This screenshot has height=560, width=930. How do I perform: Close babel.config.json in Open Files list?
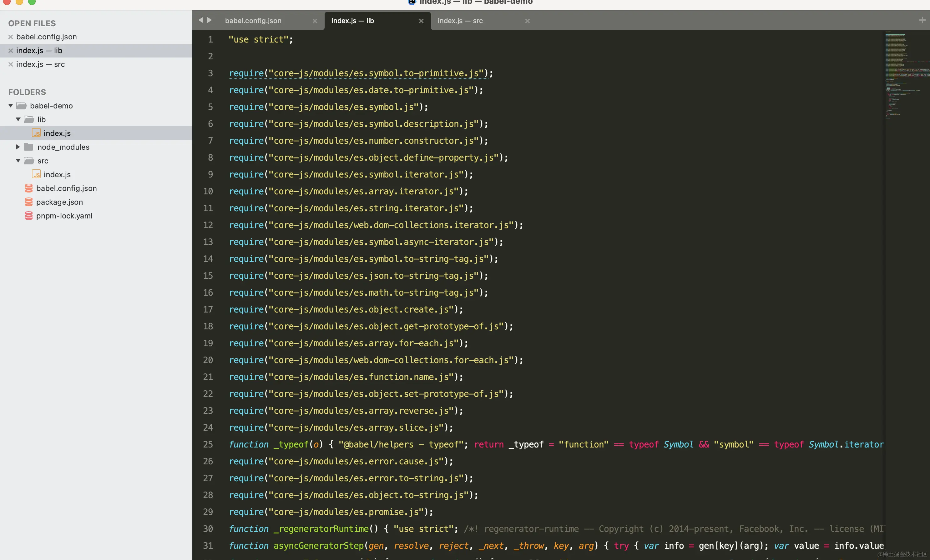[11, 37]
